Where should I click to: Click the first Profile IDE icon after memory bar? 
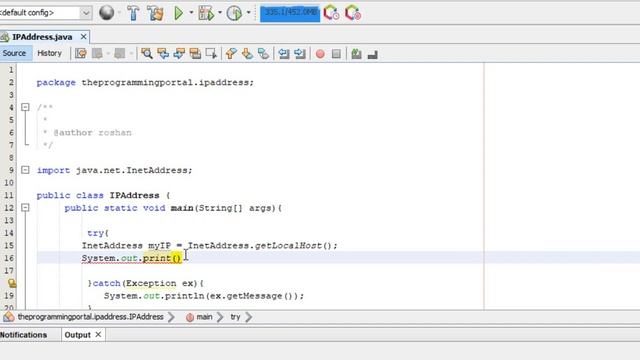[x=331, y=13]
